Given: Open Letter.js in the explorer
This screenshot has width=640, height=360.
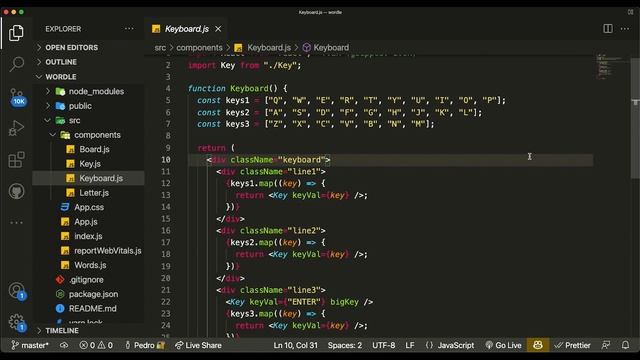Looking at the screenshot, I should coord(88,193).
